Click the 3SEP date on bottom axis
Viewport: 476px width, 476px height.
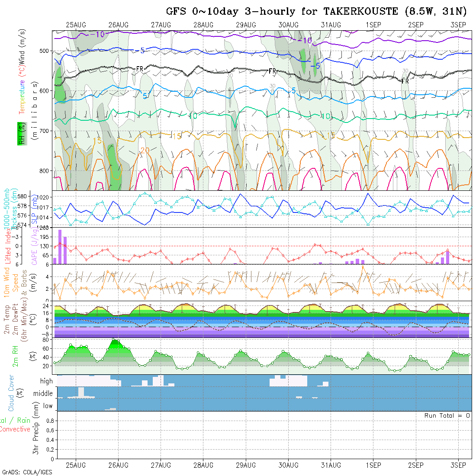(x=458, y=465)
